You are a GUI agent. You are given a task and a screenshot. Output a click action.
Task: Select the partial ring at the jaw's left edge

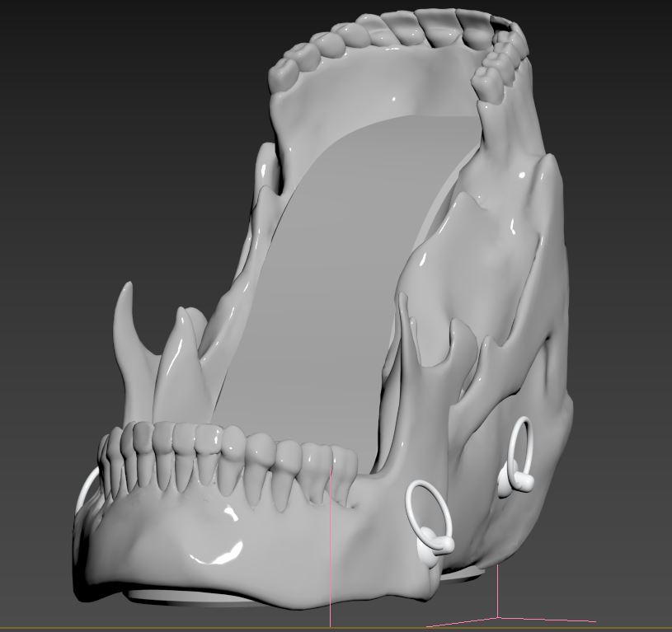click(x=85, y=492)
